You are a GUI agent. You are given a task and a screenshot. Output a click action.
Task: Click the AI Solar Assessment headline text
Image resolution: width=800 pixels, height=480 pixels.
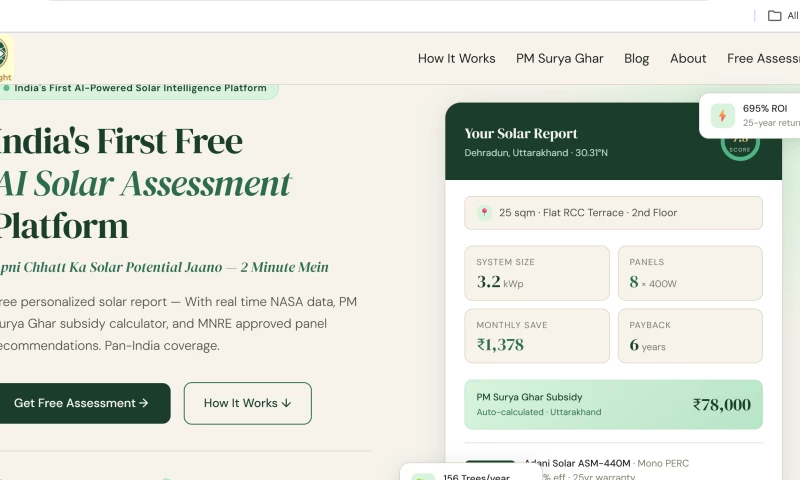coord(145,183)
